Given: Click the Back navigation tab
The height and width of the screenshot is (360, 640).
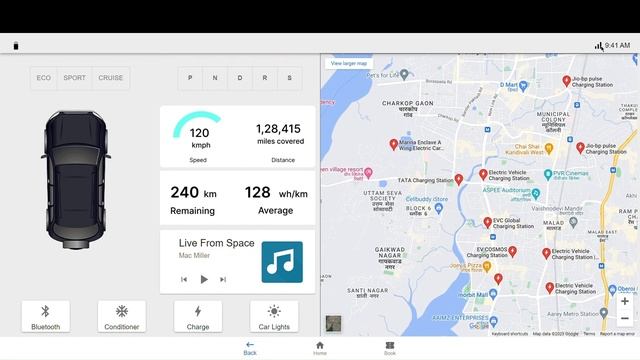Looking at the screenshot, I should click(x=250, y=348).
